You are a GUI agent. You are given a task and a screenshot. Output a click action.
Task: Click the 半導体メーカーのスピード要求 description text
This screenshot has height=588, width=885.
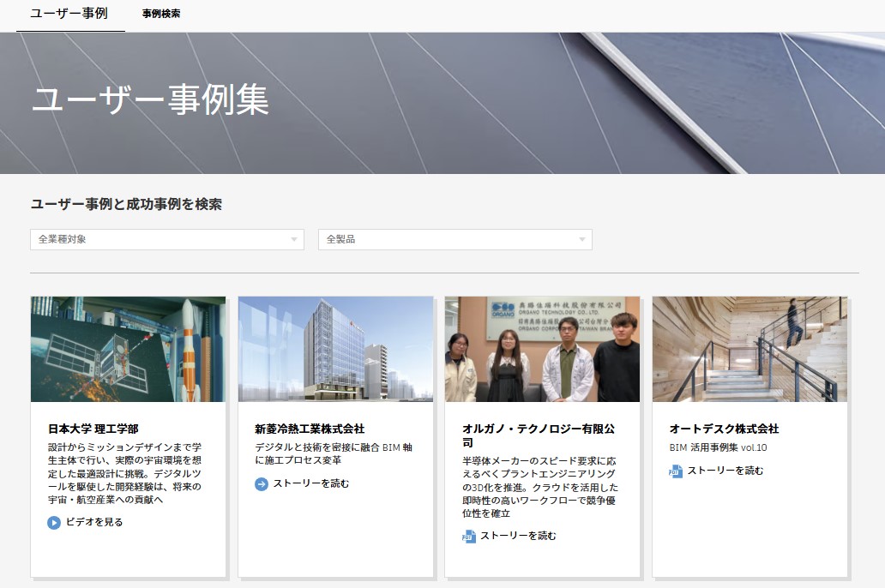(539, 487)
